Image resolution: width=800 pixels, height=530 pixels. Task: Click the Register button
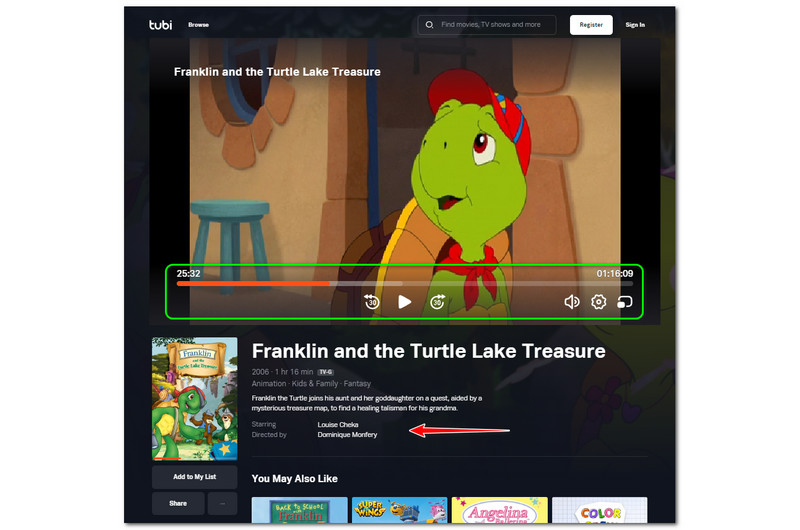(591, 24)
